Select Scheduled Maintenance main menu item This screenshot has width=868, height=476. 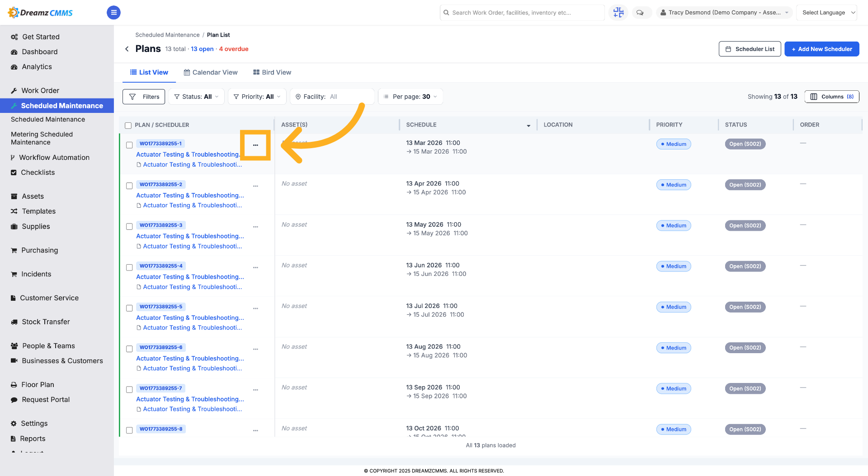(57, 106)
